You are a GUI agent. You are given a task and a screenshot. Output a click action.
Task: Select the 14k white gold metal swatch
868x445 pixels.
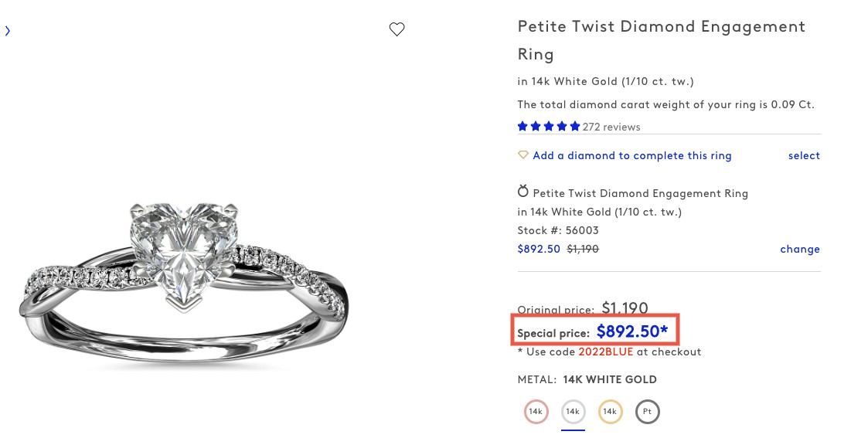(573, 411)
